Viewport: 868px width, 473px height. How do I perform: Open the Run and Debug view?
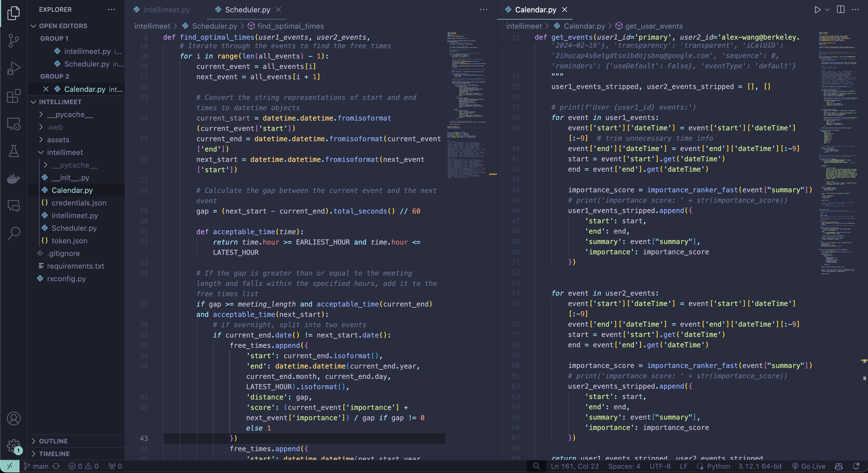(x=13, y=68)
